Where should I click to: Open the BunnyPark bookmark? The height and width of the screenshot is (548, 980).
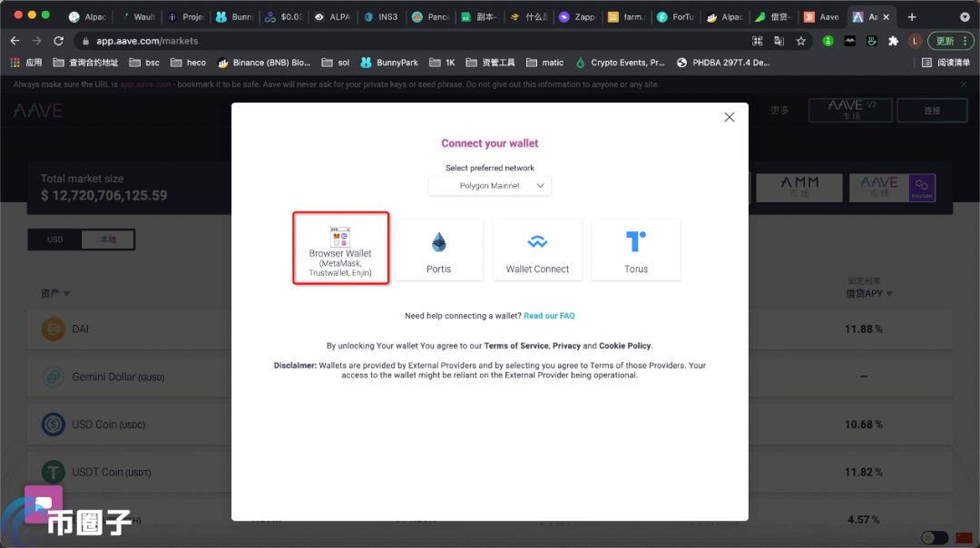click(x=389, y=63)
